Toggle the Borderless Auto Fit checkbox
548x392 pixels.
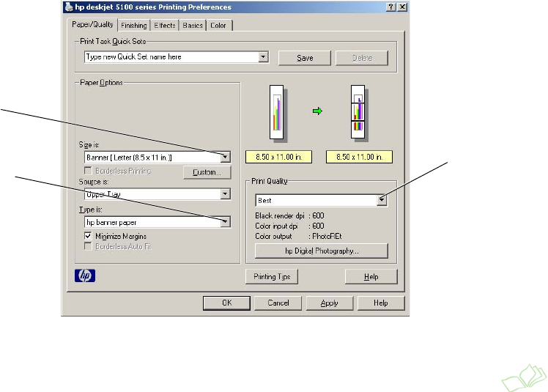coord(88,246)
